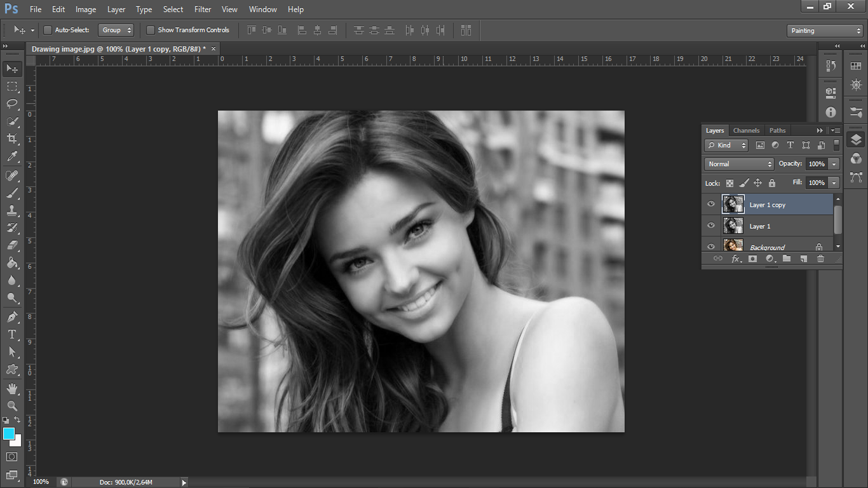Click the cyan foreground color swatch

click(x=9, y=433)
